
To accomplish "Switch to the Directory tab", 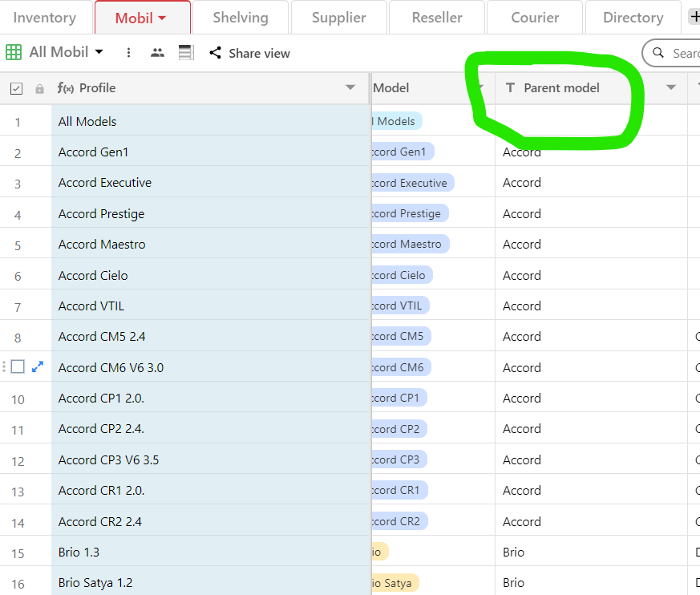I will (x=633, y=18).
